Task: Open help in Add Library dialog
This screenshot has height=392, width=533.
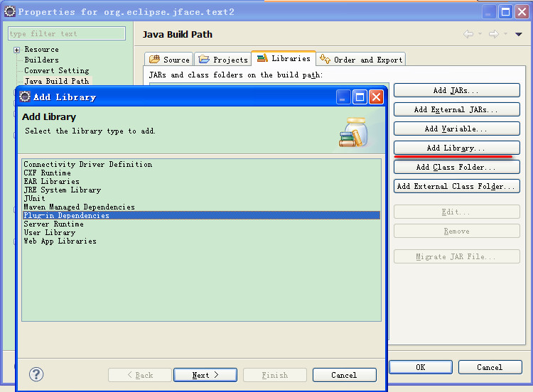Action: [36, 374]
